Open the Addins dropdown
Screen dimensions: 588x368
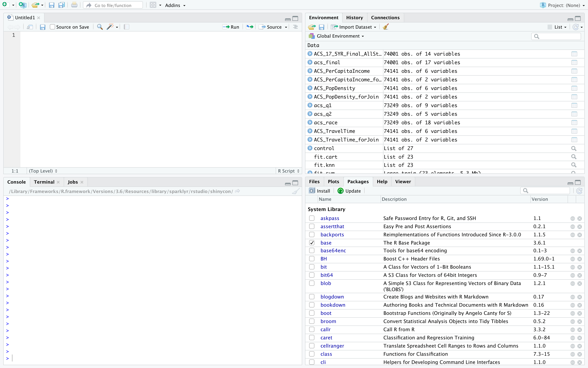click(x=175, y=5)
